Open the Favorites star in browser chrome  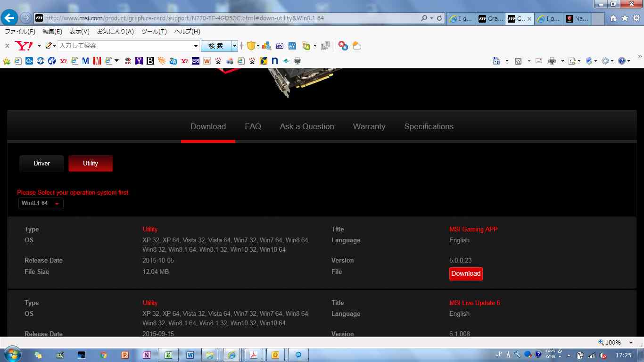point(625,18)
